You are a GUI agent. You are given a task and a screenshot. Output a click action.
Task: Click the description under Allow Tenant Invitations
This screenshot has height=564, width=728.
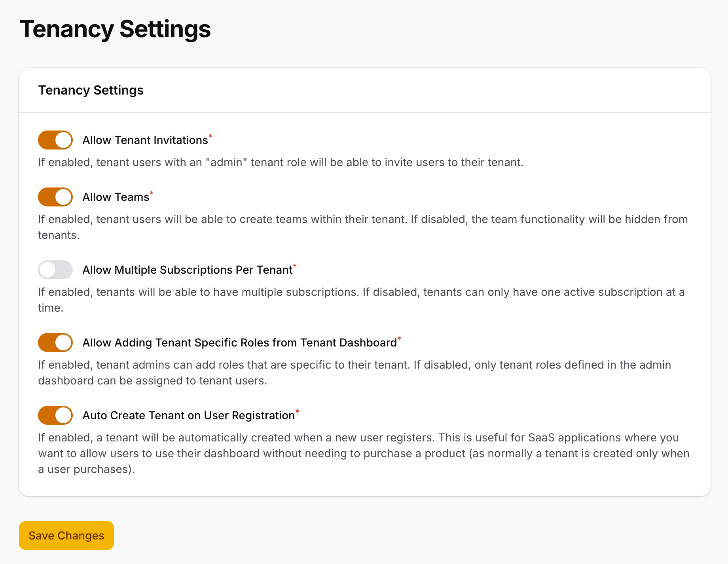click(281, 162)
